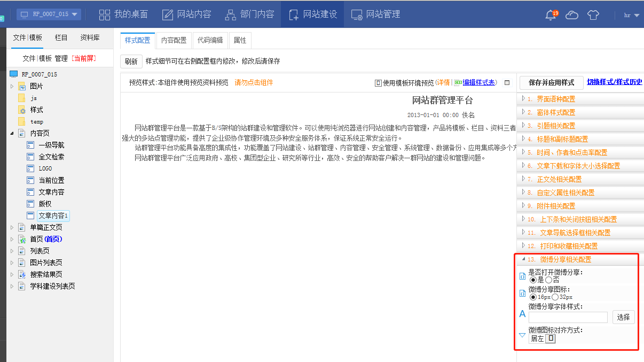Image resolution: width=644 pixels, height=362 pixels.
Task: Open the RP_0007_015 site dropdown
Action: coord(49,14)
